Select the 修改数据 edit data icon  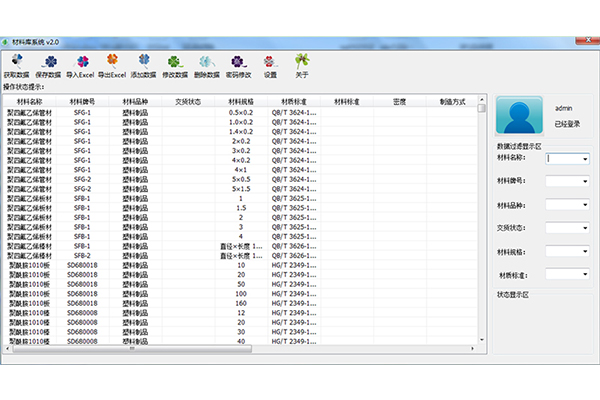(x=174, y=64)
